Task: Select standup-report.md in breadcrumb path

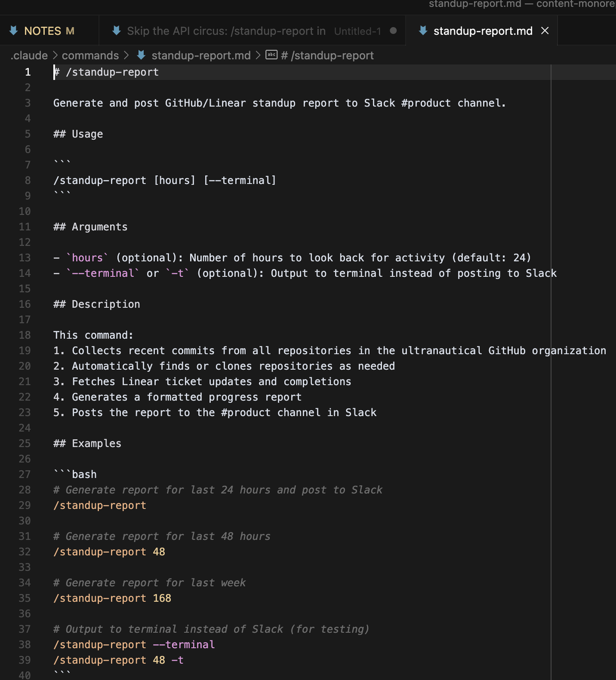Action: tap(201, 55)
